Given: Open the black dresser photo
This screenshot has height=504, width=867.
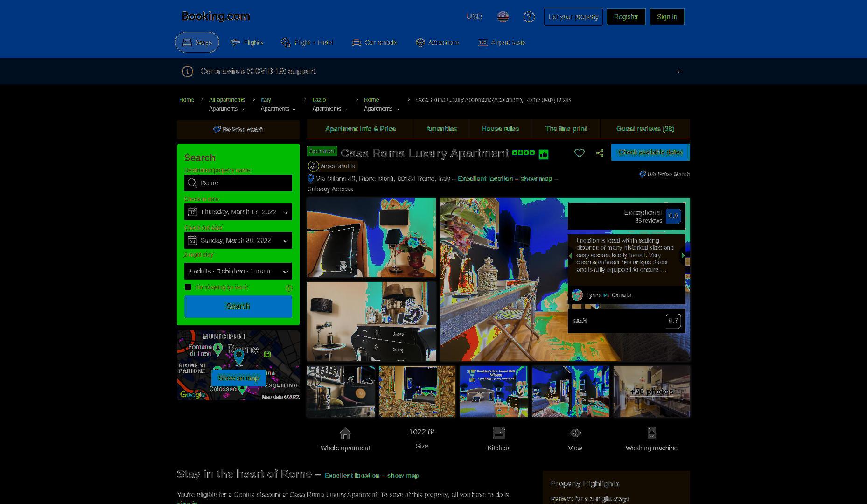Looking at the screenshot, I should tap(371, 322).
